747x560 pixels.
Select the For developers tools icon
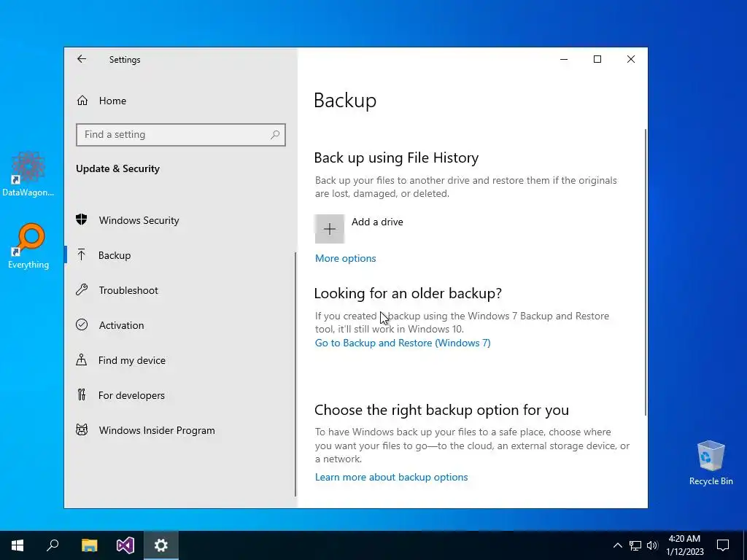tap(82, 394)
